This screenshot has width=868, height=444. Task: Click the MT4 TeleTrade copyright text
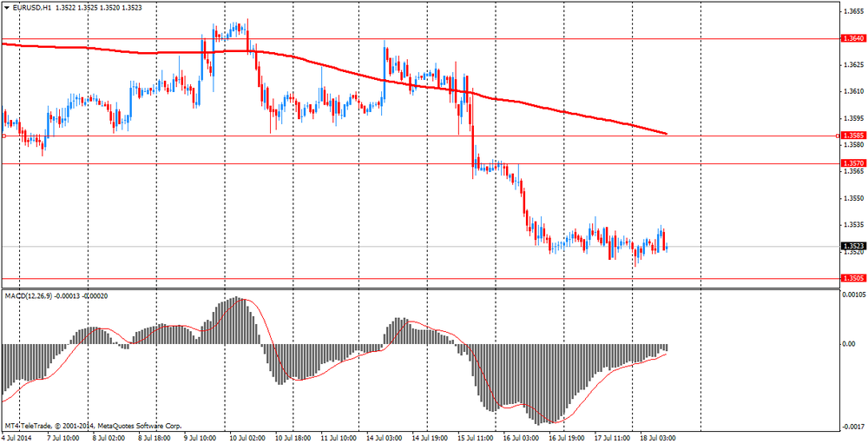tap(93, 427)
